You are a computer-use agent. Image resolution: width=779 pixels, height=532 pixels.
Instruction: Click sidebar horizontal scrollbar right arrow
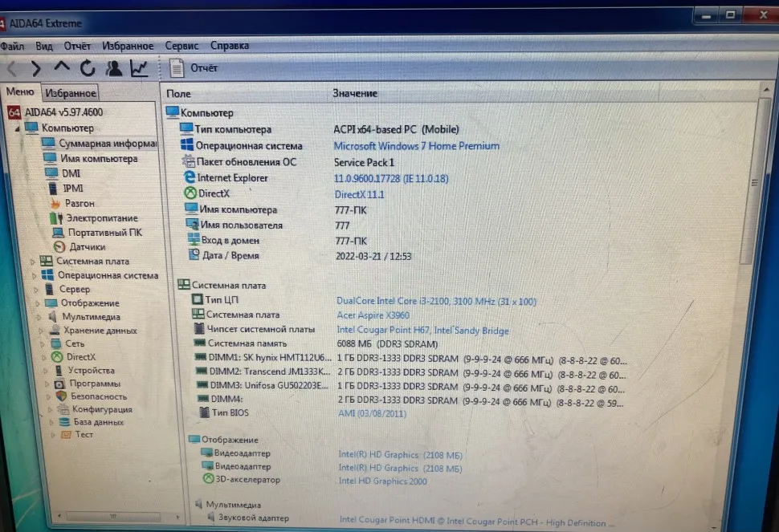point(177,517)
